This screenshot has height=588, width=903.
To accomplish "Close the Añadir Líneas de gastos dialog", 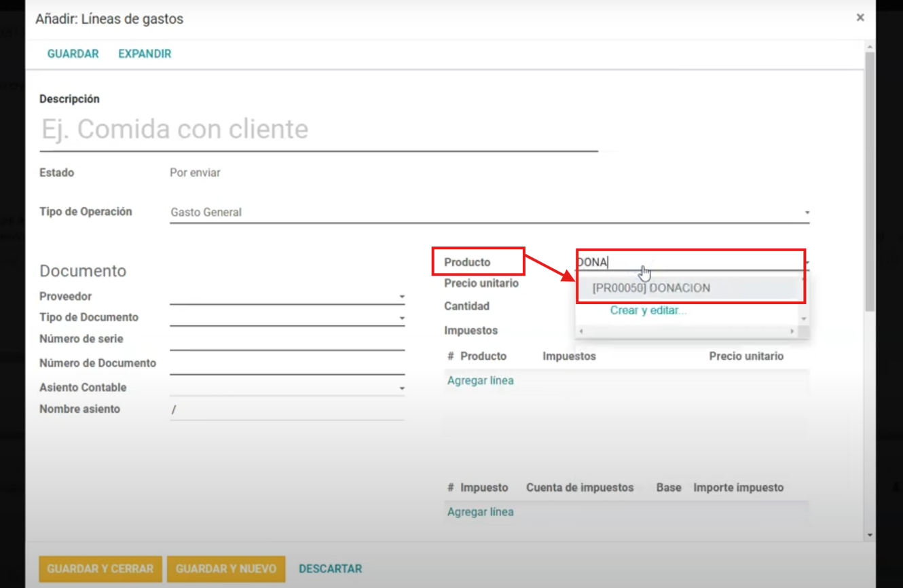I will click(860, 18).
